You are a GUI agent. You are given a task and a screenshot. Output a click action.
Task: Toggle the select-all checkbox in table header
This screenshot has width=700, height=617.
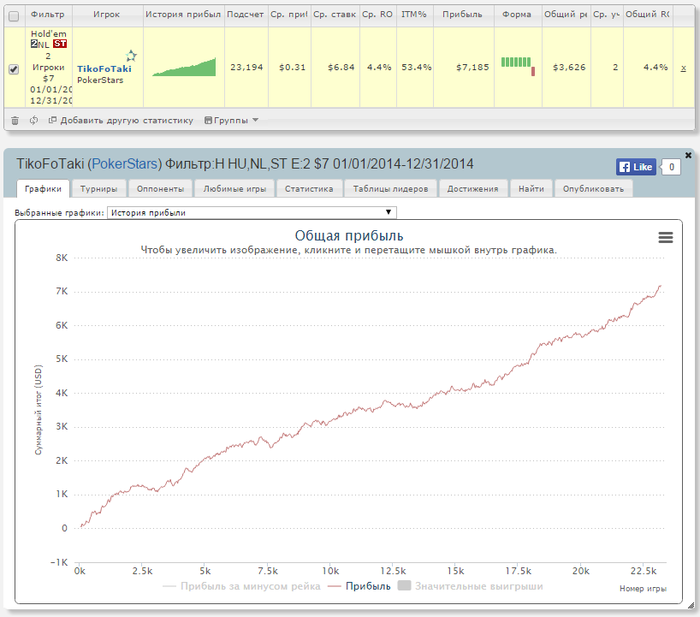tap(13, 16)
